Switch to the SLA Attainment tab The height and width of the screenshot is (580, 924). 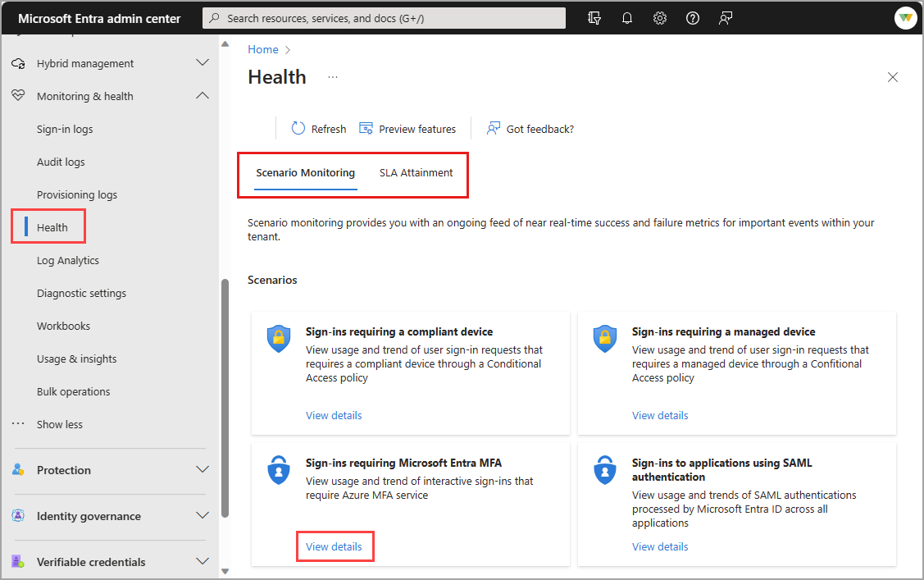[x=416, y=173]
